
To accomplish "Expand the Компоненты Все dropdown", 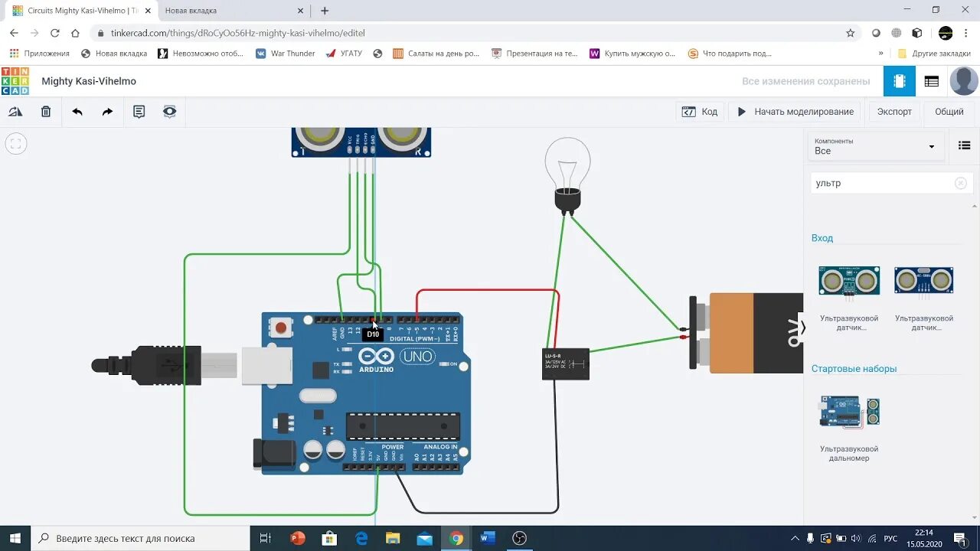I will coord(875,145).
